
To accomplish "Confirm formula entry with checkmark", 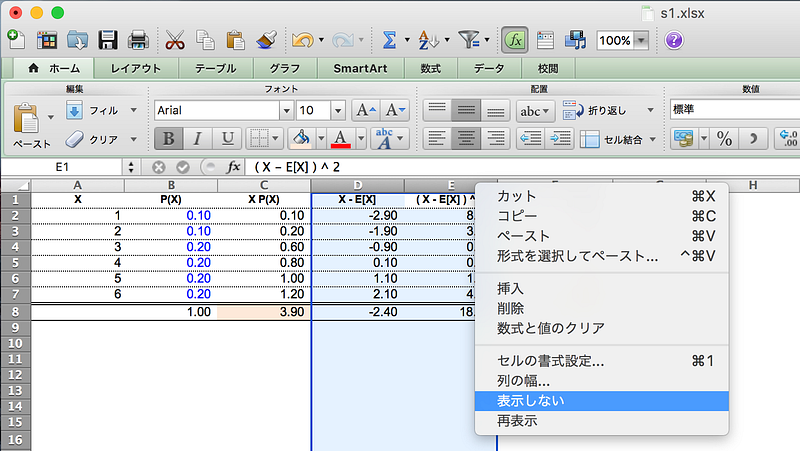I will (183, 167).
